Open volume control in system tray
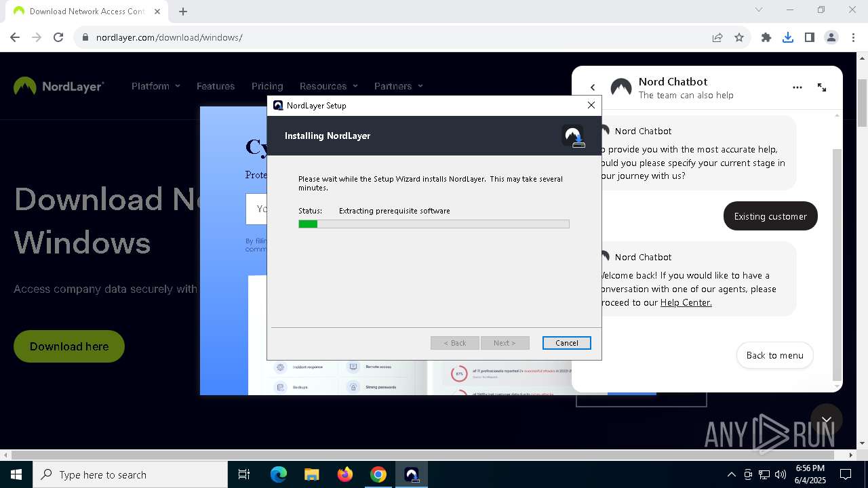Screen dimensions: 868x488 point(780,474)
